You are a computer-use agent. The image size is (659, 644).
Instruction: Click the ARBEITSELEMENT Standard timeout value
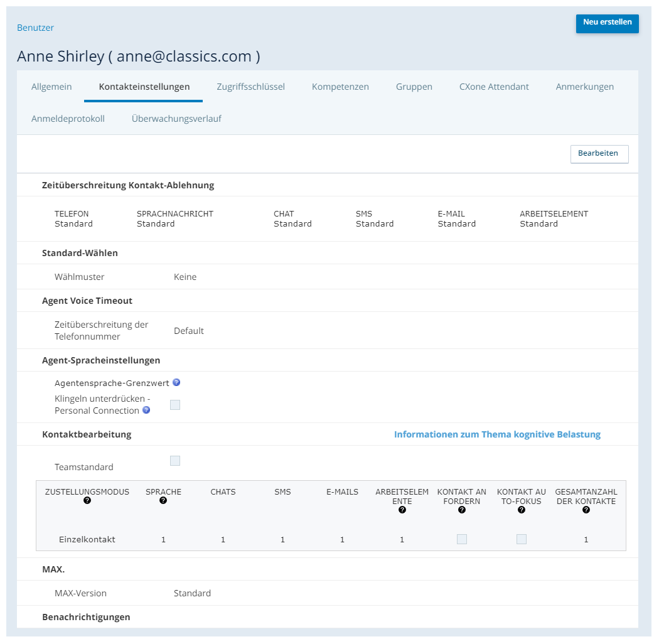tap(538, 223)
